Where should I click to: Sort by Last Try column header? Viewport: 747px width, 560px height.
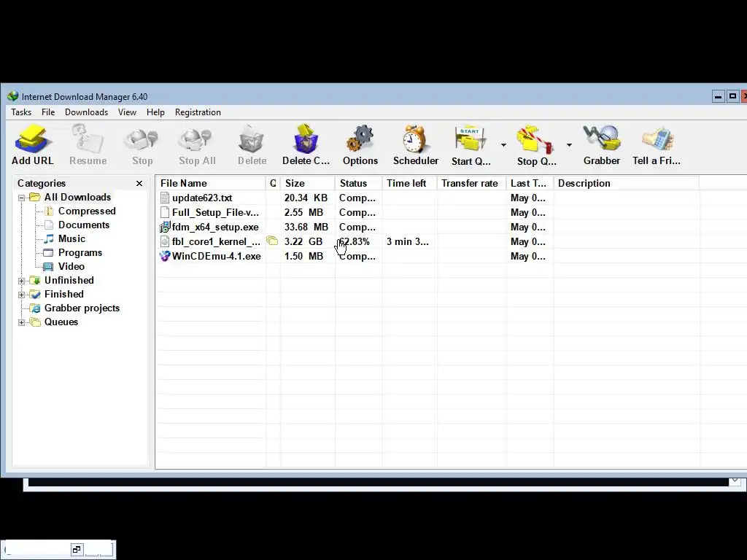(530, 183)
